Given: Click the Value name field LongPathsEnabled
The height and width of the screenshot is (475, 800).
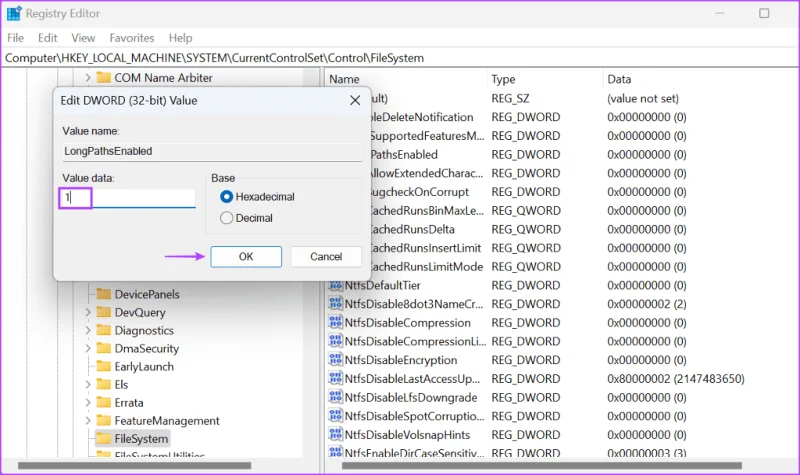Looking at the screenshot, I should (x=212, y=151).
